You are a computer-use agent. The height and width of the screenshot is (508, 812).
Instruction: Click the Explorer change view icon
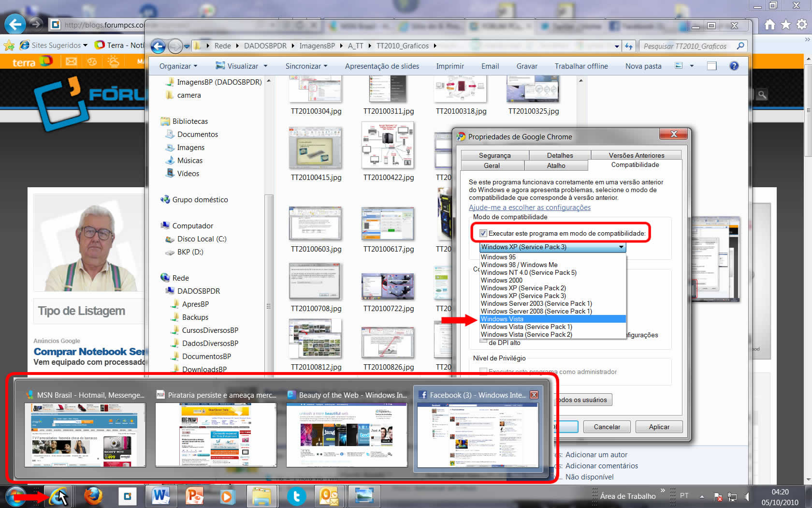(679, 66)
